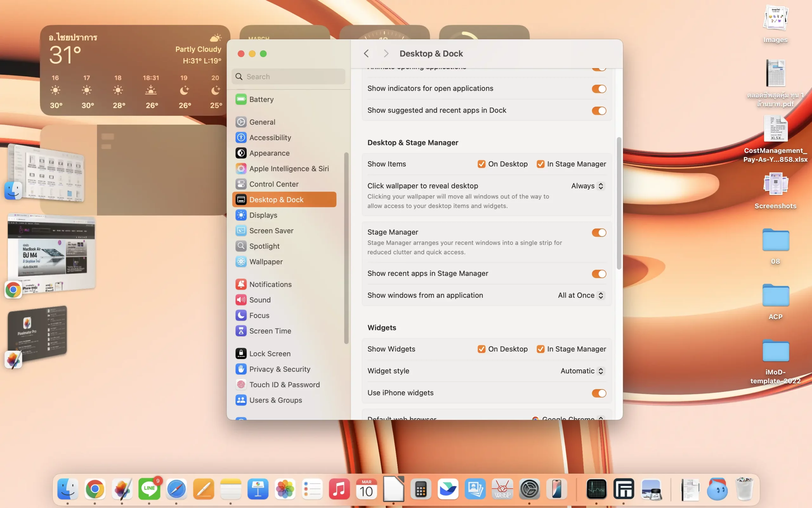
Task: Open Spotlight settings in sidebar
Action: point(264,246)
